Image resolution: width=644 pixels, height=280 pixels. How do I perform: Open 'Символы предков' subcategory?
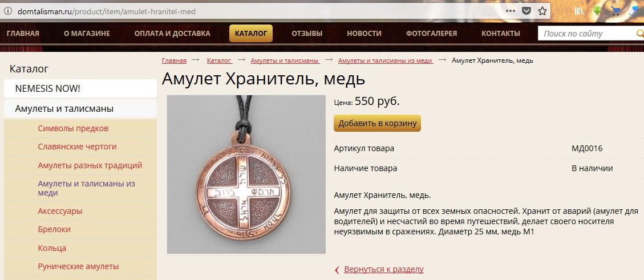tap(73, 128)
